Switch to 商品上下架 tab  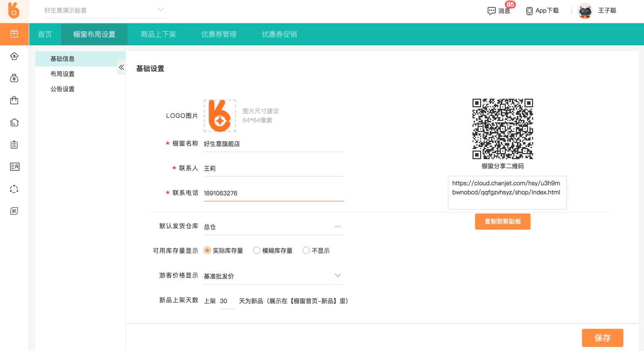[158, 34]
